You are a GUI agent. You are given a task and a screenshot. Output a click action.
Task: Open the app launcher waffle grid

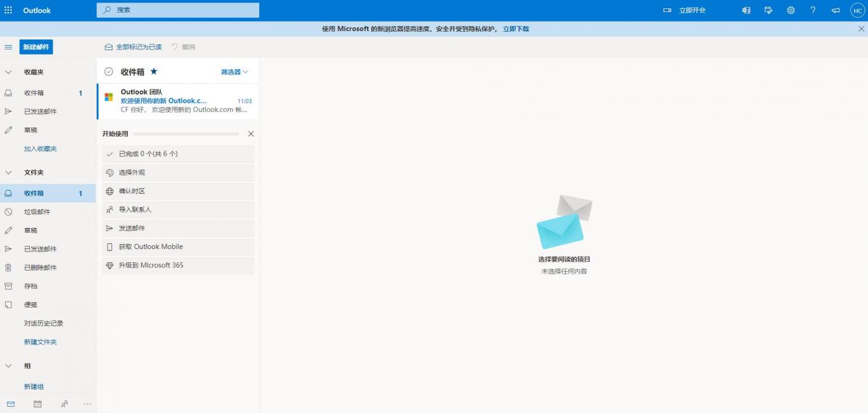click(x=8, y=10)
